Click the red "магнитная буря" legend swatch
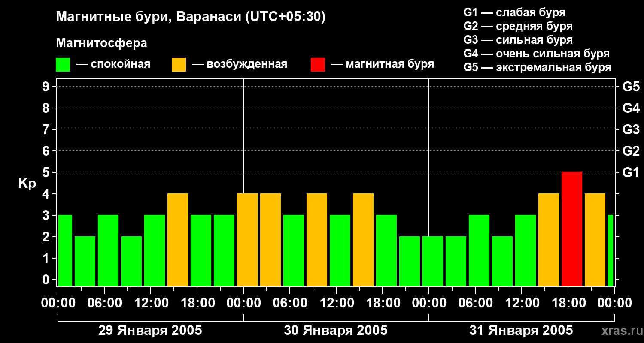This screenshot has width=644, height=343. 318,64
